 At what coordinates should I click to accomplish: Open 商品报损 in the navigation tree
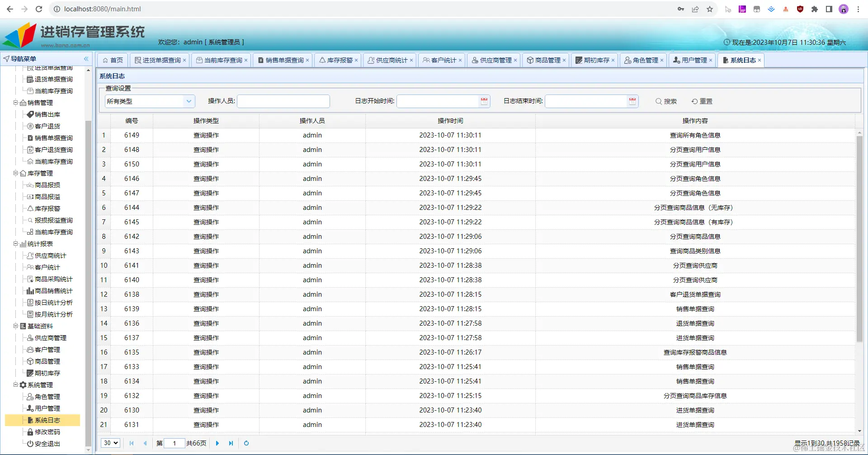[x=47, y=185]
